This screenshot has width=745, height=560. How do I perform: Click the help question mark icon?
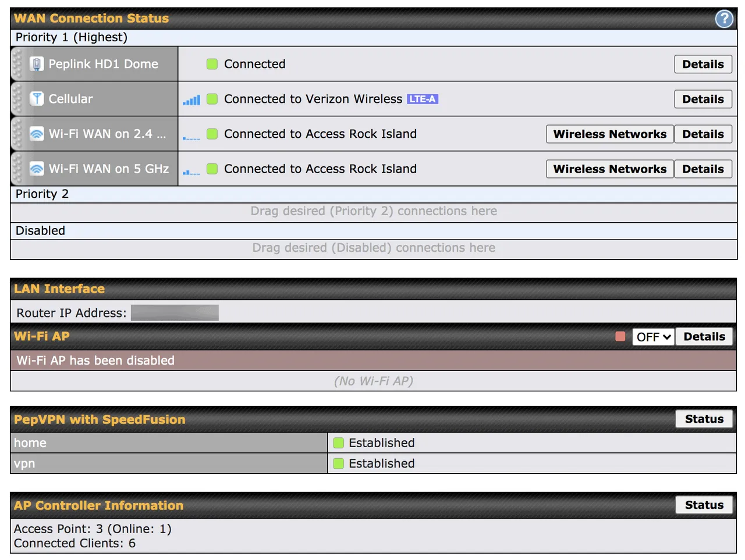click(x=723, y=19)
